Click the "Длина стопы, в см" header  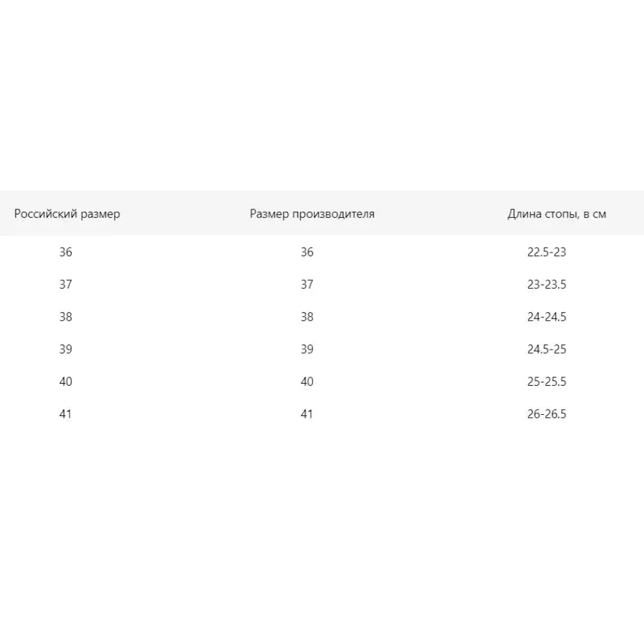pos(556,214)
